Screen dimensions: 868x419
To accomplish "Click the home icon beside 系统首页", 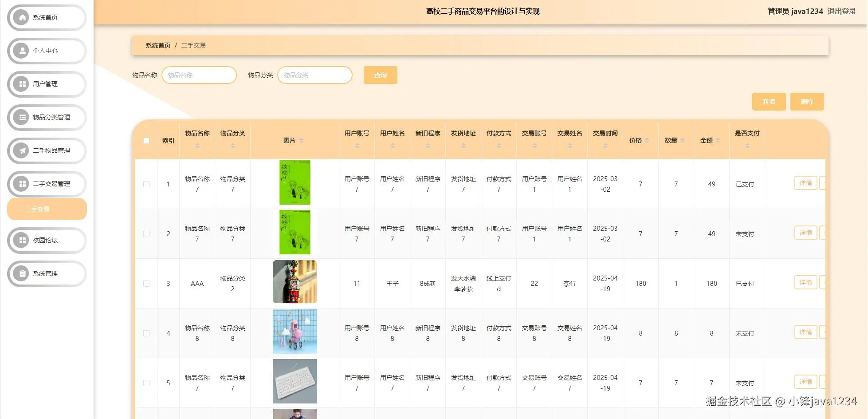I will pyautogui.click(x=21, y=17).
